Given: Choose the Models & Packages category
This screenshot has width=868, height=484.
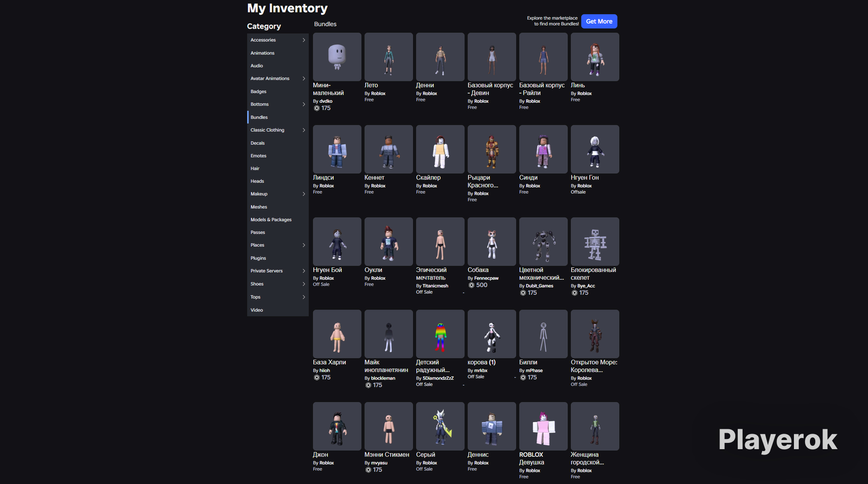Looking at the screenshot, I should [x=278, y=220].
